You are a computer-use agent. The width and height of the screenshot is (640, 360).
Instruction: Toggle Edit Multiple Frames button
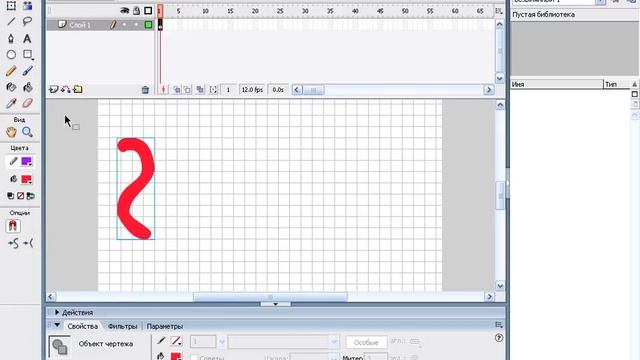pos(200,89)
